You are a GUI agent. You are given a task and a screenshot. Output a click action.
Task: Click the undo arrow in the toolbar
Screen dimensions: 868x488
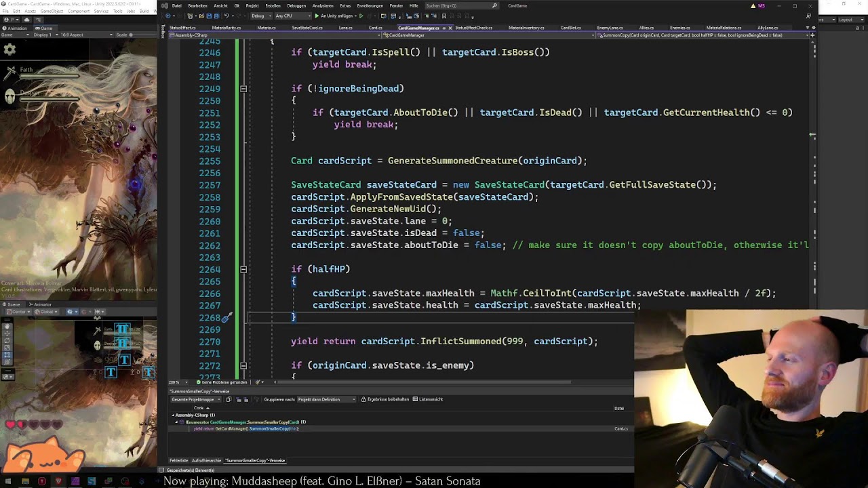(x=228, y=16)
